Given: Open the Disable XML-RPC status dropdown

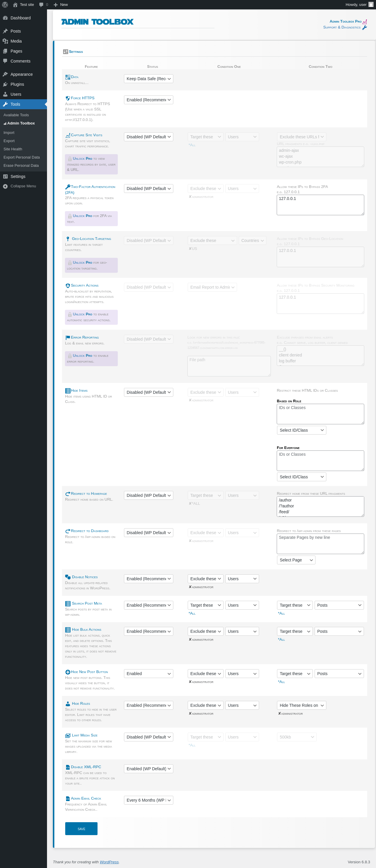Looking at the screenshot, I should pos(148,768).
